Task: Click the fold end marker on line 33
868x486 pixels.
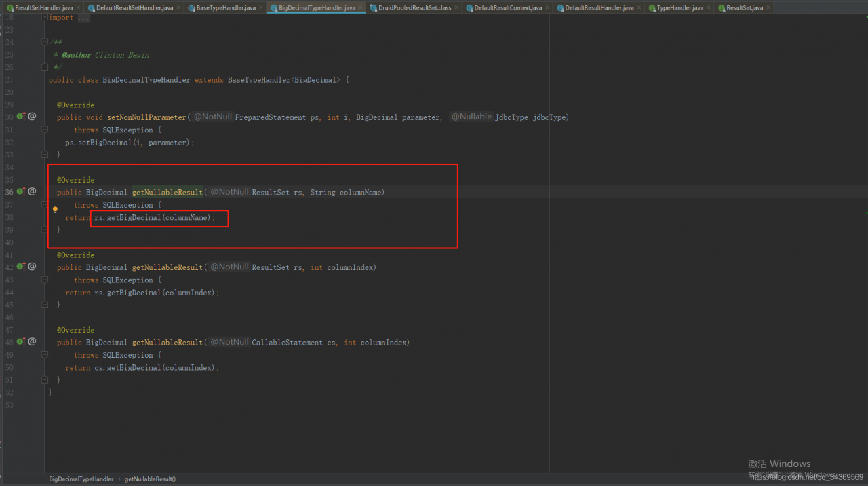Action: (x=45, y=155)
